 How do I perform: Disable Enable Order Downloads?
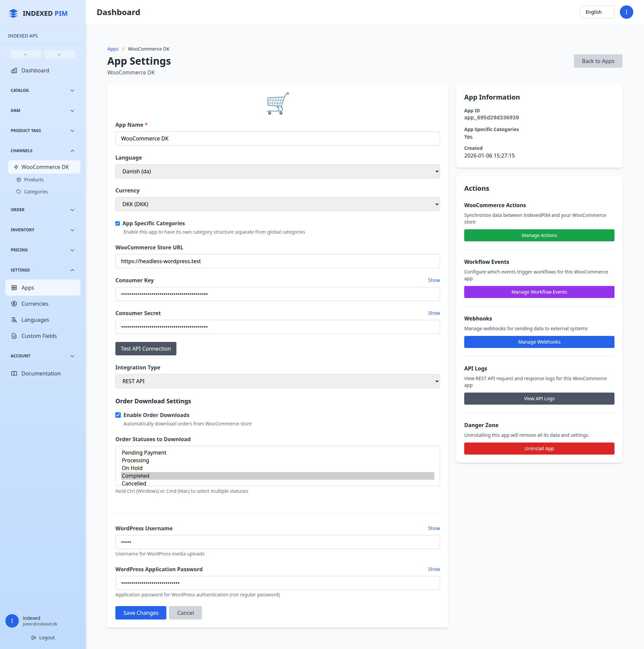click(x=118, y=415)
